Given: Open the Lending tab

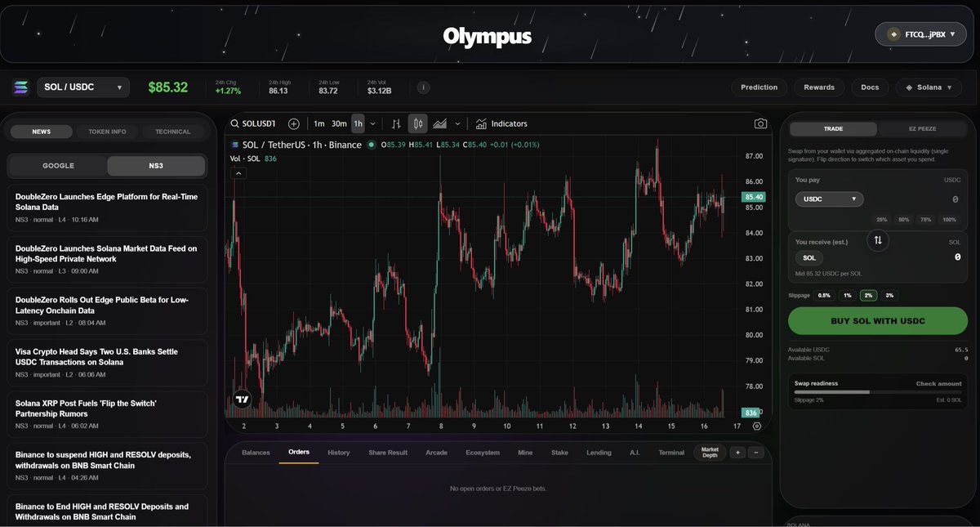Looking at the screenshot, I should coord(599,453).
